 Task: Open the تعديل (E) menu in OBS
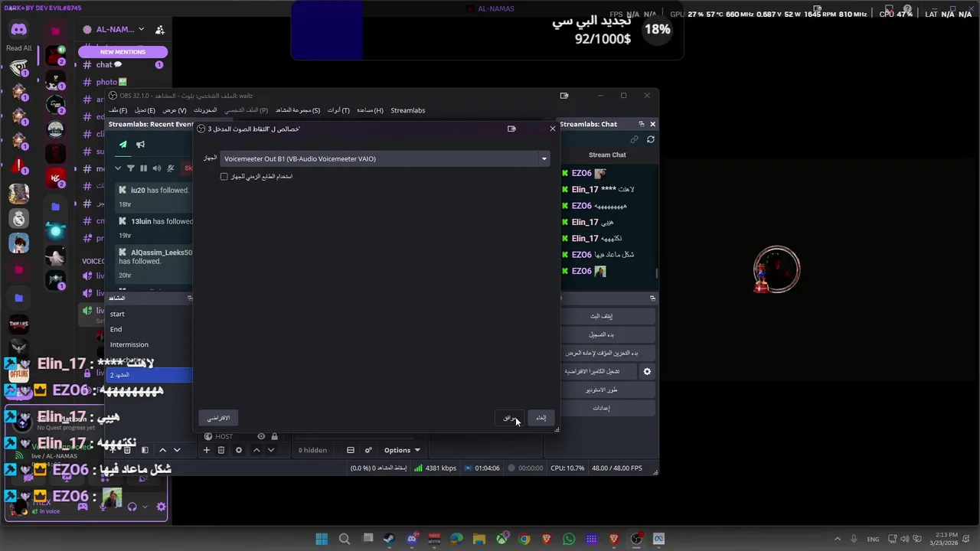point(145,110)
